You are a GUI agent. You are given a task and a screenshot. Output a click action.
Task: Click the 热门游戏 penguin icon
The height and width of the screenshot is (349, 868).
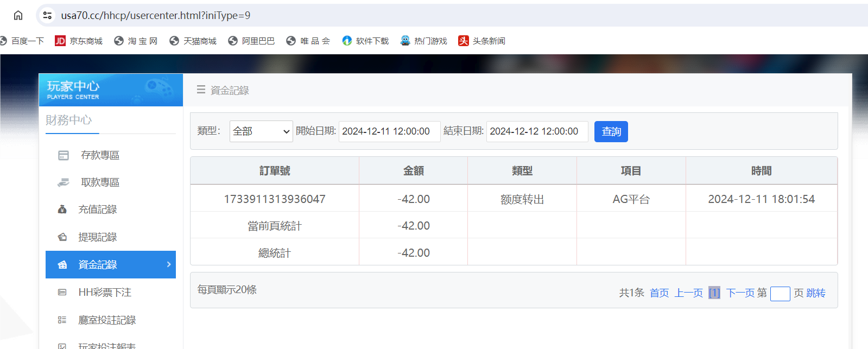[x=405, y=41]
